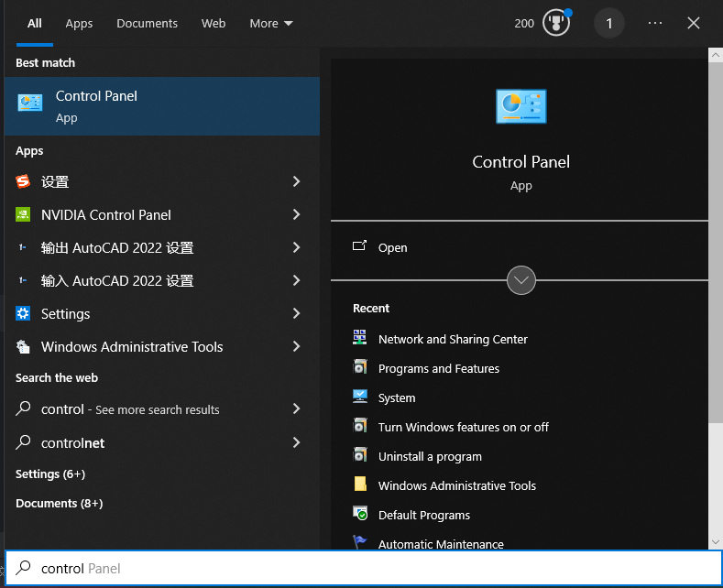This screenshot has width=723, height=588.
Task: Click the Open icon in preview pane
Action: pos(359,245)
